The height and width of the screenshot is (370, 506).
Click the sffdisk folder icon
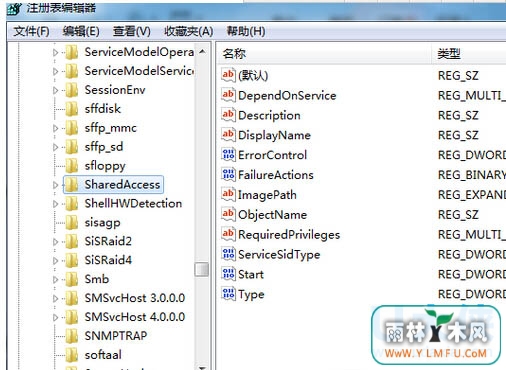[72, 109]
